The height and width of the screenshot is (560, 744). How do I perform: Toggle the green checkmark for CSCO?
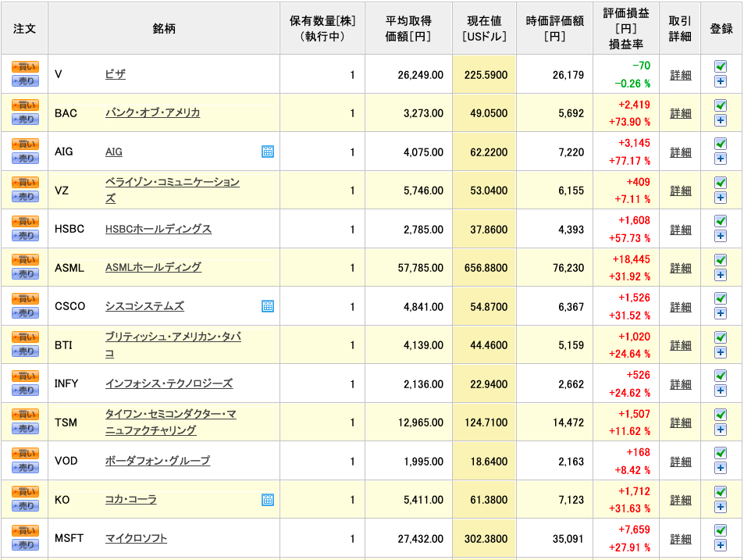click(721, 298)
